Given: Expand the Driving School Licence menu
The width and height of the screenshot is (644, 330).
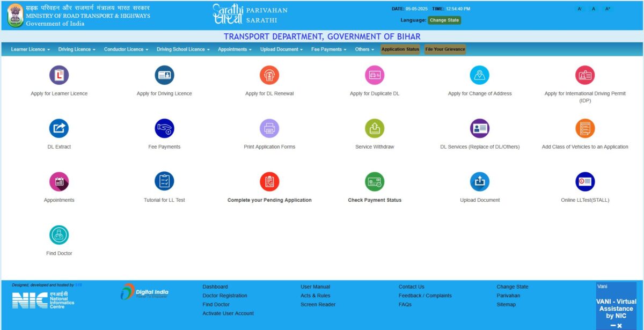Looking at the screenshot, I should coord(184,49).
